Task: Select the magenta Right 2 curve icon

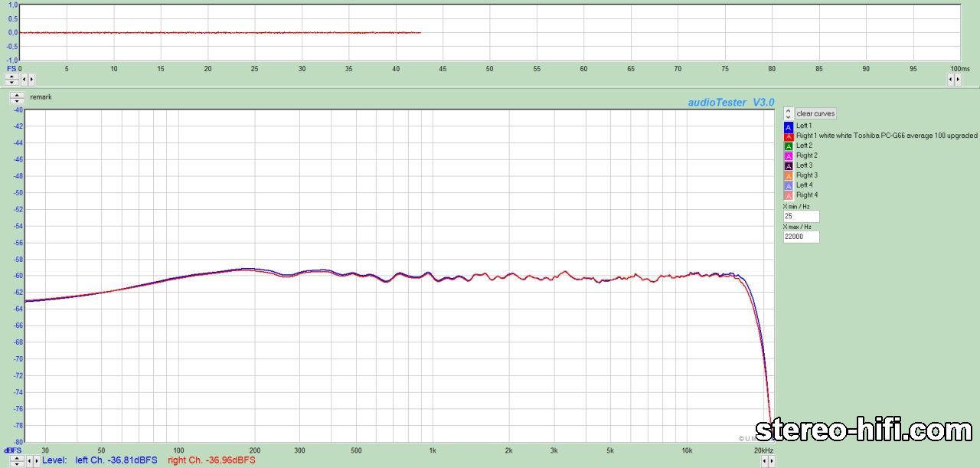Action: (x=789, y=156)
